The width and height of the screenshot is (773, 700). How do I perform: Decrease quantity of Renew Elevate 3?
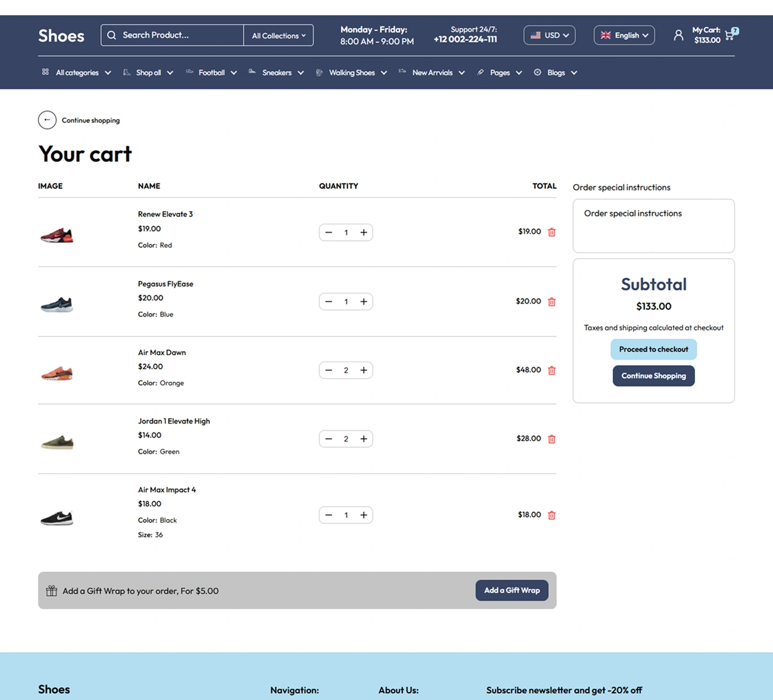[328, 232]
